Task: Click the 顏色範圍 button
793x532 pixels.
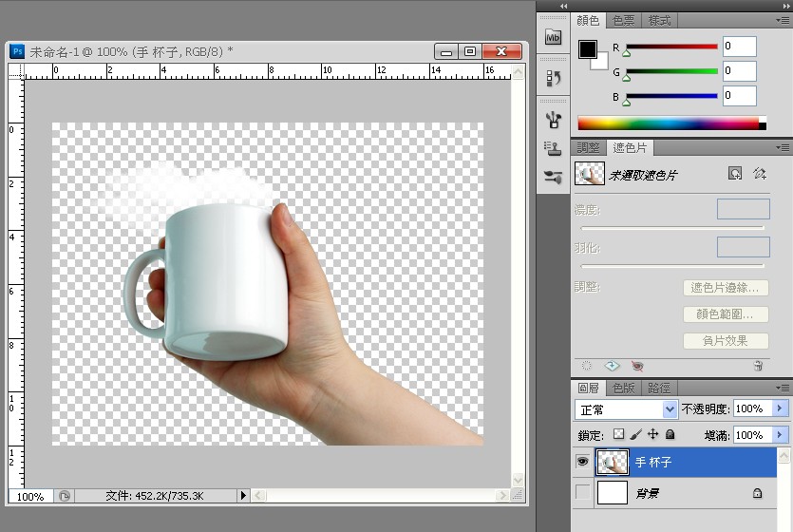Action: click(726, 314)
